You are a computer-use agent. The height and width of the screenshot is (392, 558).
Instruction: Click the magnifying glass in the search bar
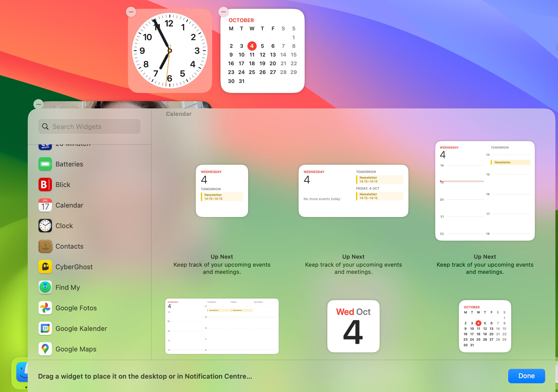[x=45, y=126]
